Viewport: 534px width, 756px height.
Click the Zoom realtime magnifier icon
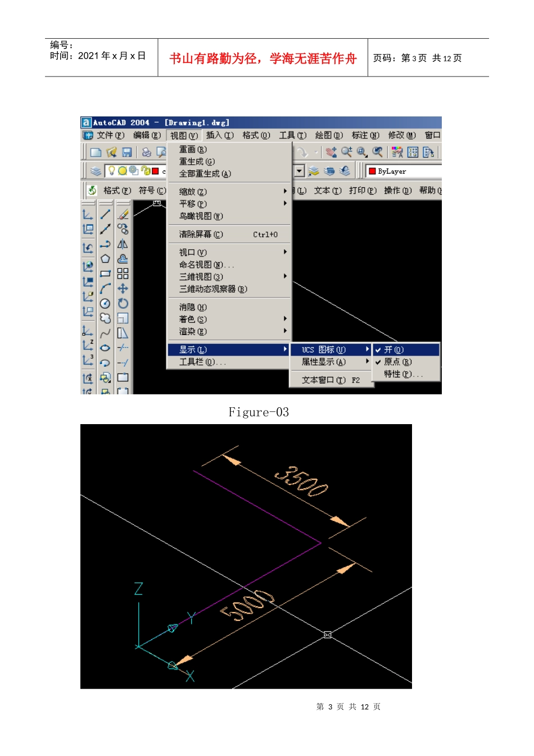click(x=346, y=152)
